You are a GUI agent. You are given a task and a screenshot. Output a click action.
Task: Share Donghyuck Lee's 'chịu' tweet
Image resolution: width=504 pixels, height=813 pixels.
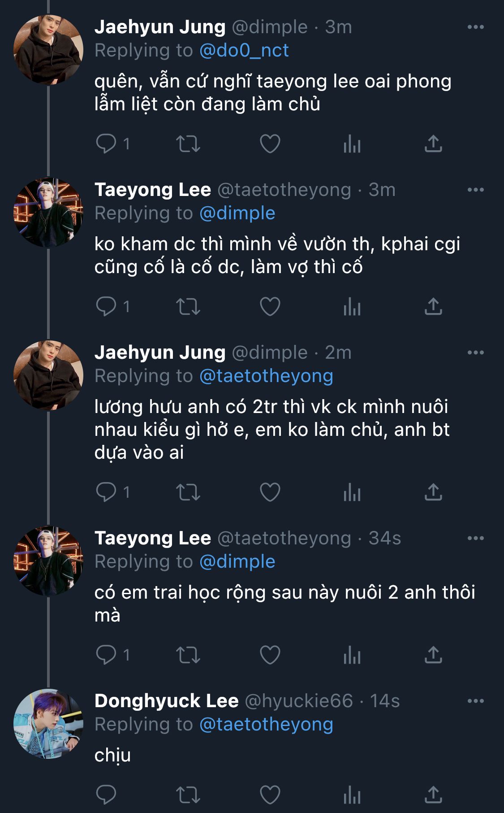coord(433,795)
